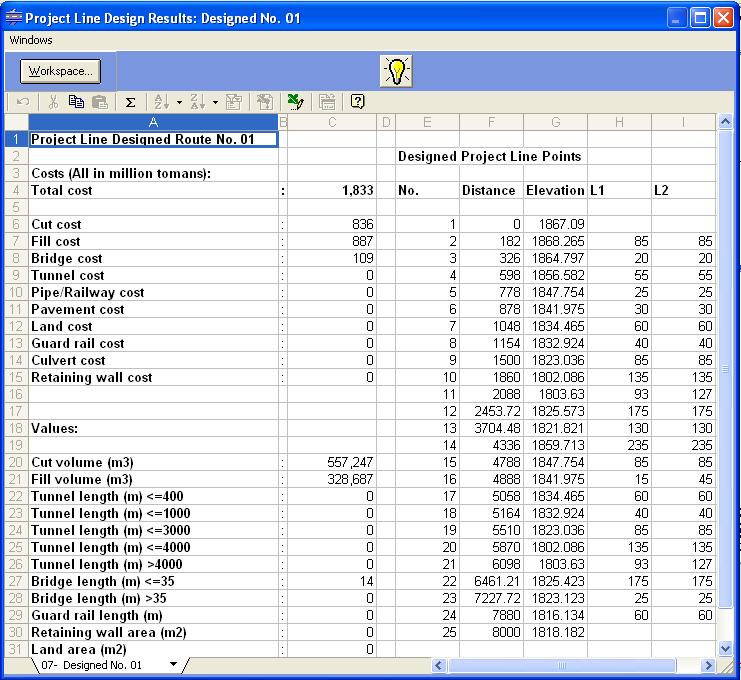Open the sheet tab list dropdown arrow
The height and width of the screenshot is (680, 741).
coord(173,664)
